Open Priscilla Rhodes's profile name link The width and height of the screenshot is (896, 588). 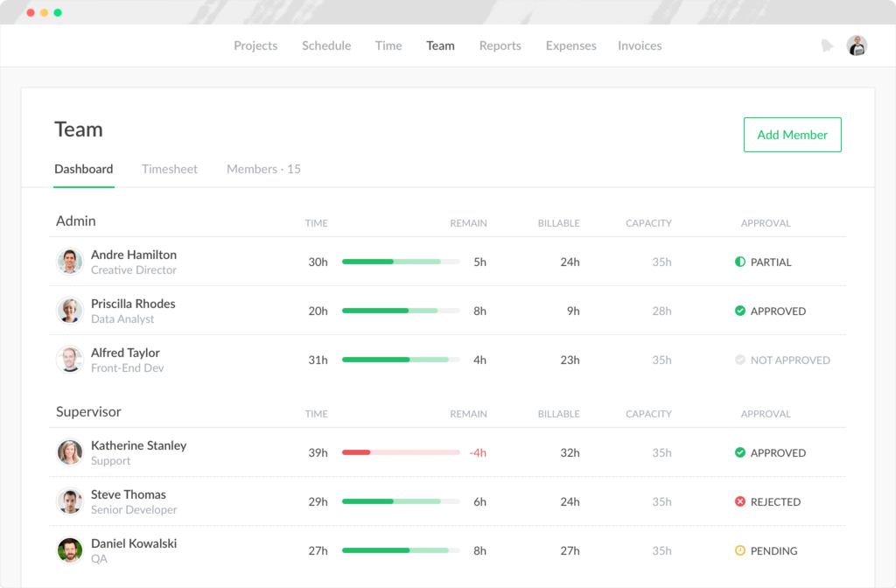(133, 304)
